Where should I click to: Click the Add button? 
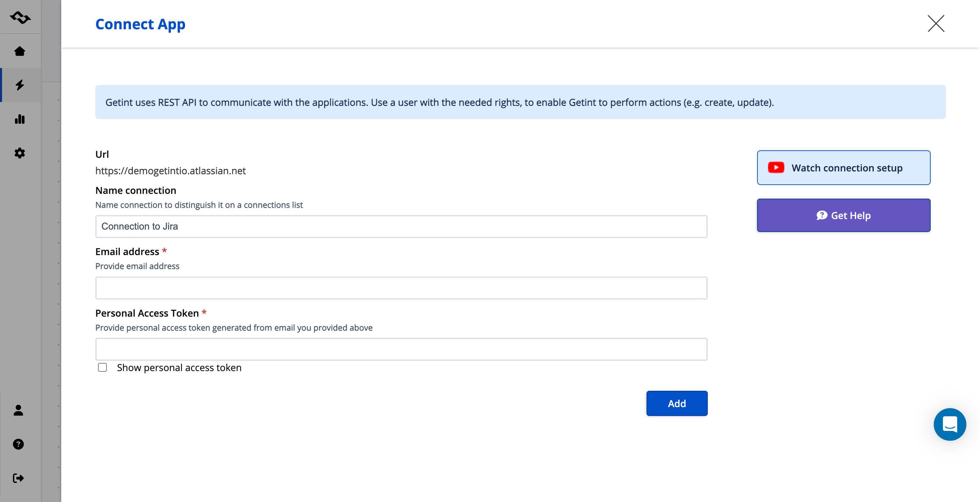677,403
